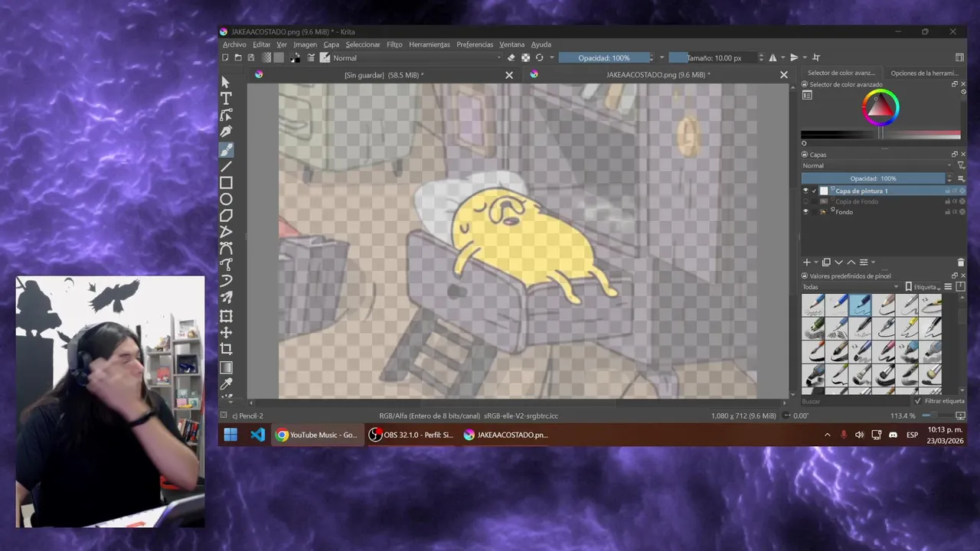Image resolution: width=980 pixels, height=551 pixels.
Task: Open an existing document from the toolbar
Action: (238, 57)
